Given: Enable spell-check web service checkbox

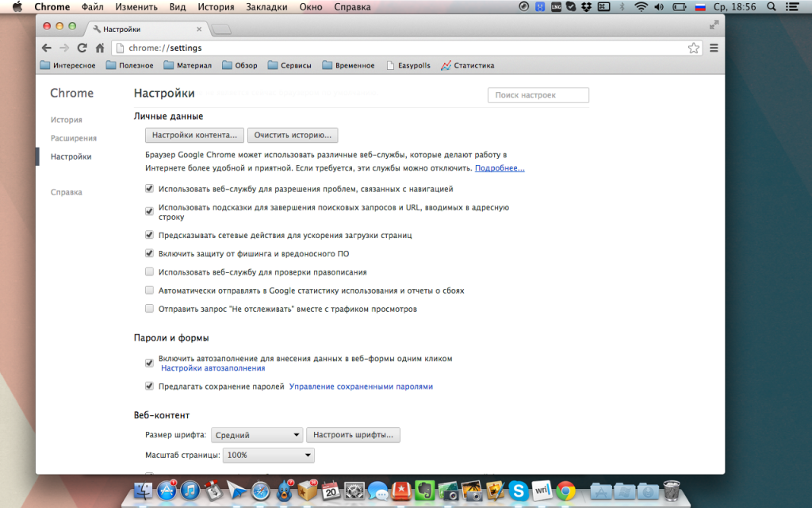Looking at the screenshot, I should point(149,271).
